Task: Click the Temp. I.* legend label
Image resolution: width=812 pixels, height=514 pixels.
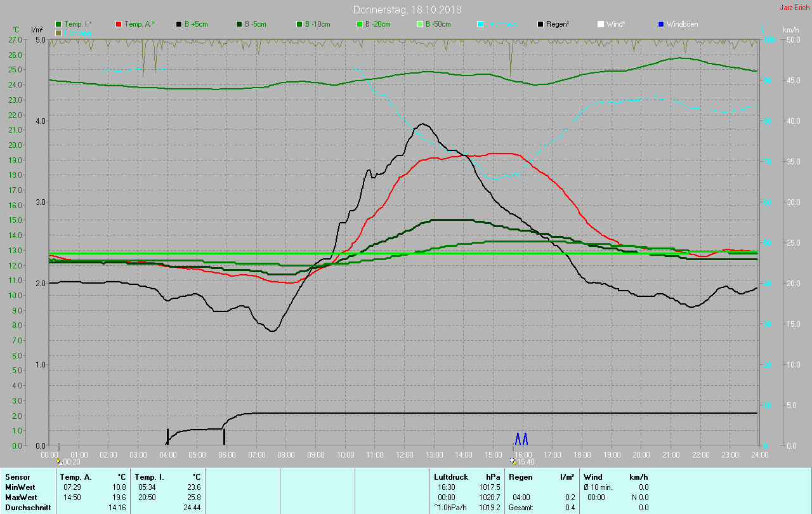Action: [x=78, y=24]
